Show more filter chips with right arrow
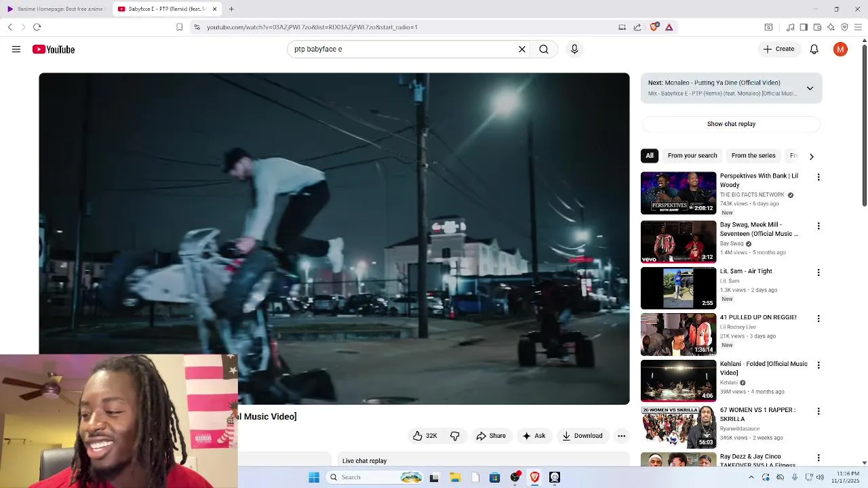 pyautogui.click(x=811, y=157)
